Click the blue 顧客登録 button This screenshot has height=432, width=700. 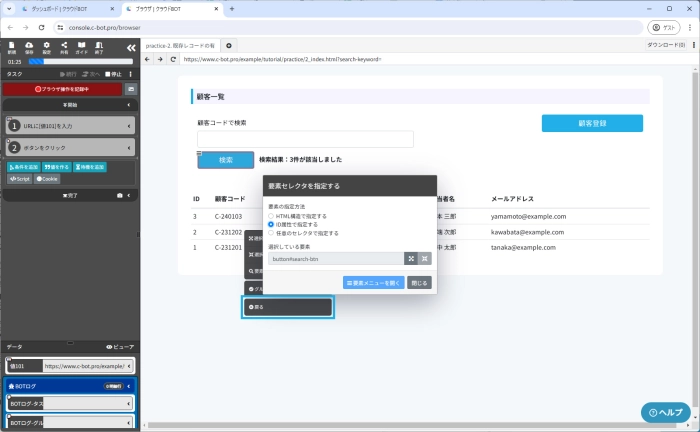[x=592, y=123]
